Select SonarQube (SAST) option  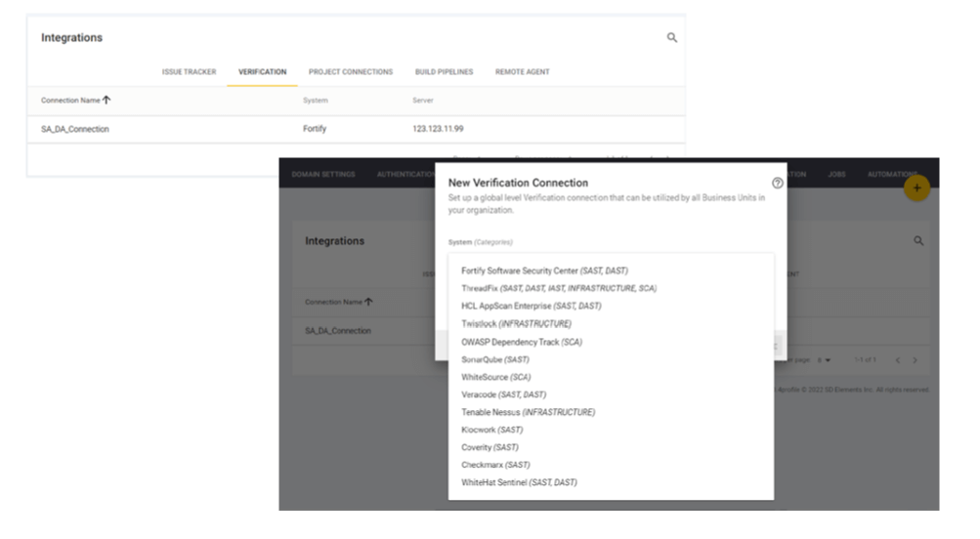point(495,359)
